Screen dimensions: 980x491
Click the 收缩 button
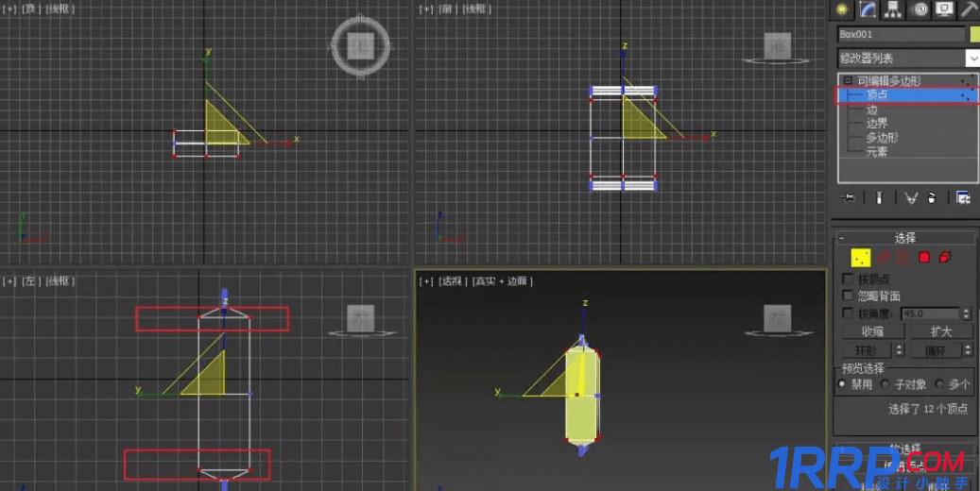(872, 331)
